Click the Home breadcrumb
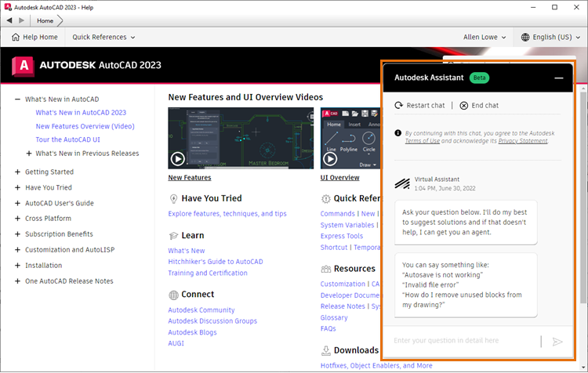 click(x=45, y=21)
